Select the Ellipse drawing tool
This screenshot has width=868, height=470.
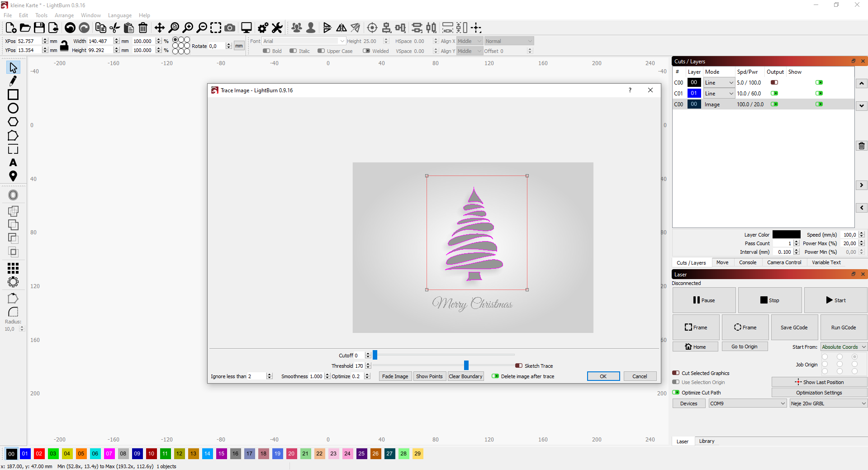[13, 108]
